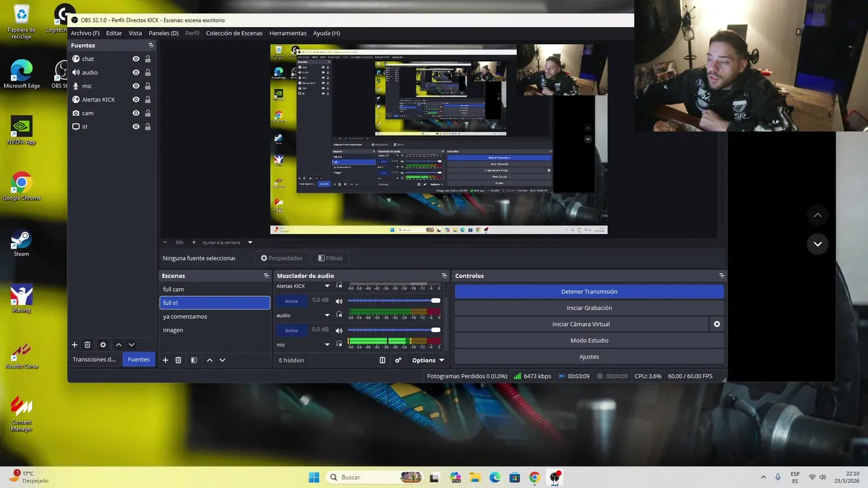The height and width of the screenshot is (488, 868).
Task: Switch to Transiciones tab
Action: [x=94, y=359]
